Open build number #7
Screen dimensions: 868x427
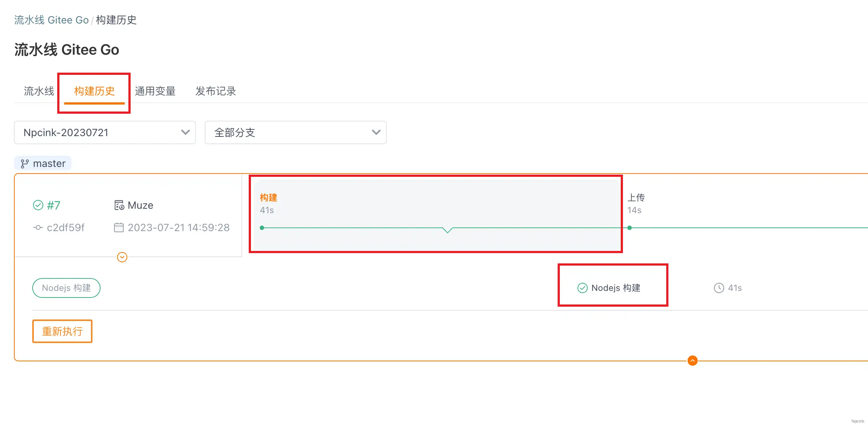(x=54, y=205)
